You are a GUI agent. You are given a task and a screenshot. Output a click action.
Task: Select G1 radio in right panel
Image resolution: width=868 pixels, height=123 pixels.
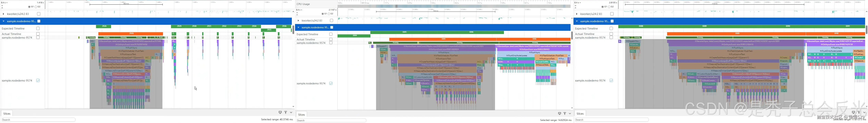(603, 6)
